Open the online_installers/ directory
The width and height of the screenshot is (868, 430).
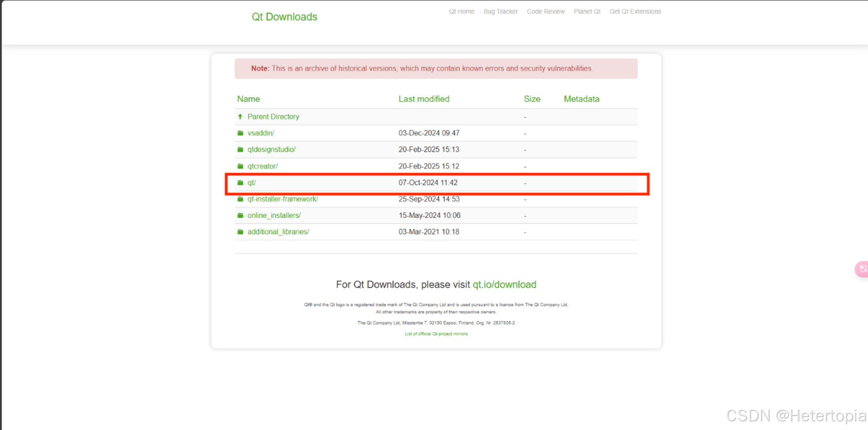coord(274,215)
